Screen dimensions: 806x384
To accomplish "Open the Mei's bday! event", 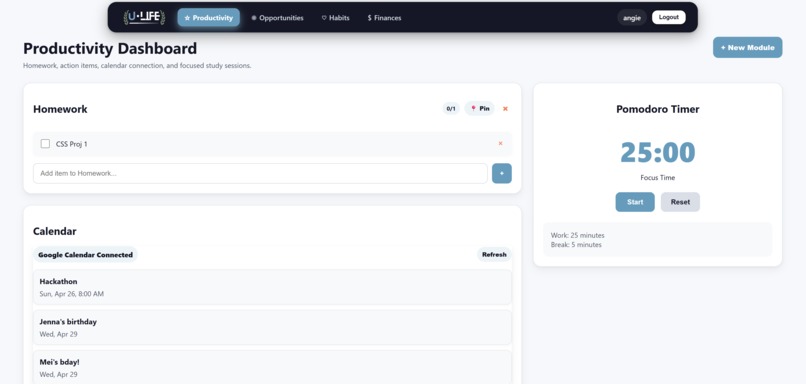I will pos(272,367).
